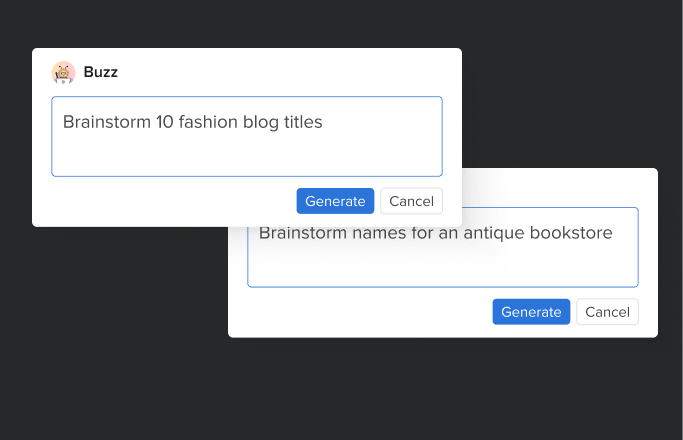
Task: Click the number '10' in the fashion prompt
Action: pyautogui.click(x=165, y=122)
